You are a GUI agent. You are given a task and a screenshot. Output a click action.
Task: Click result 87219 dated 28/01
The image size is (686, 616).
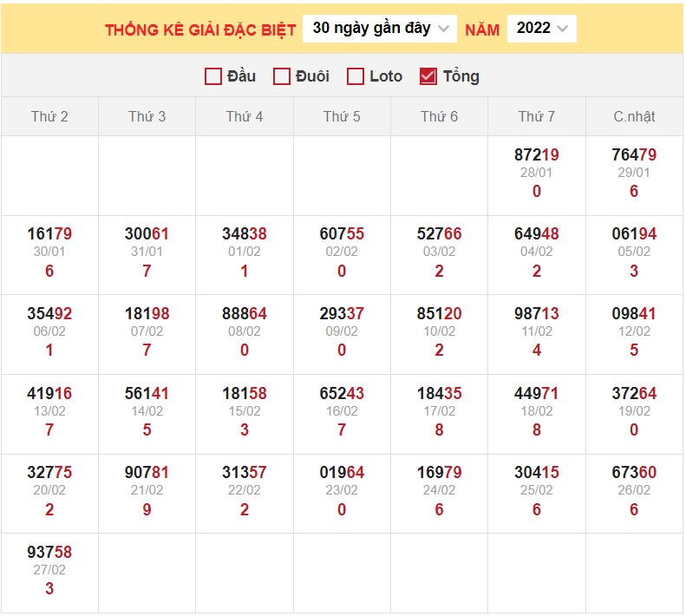point(537,155)
